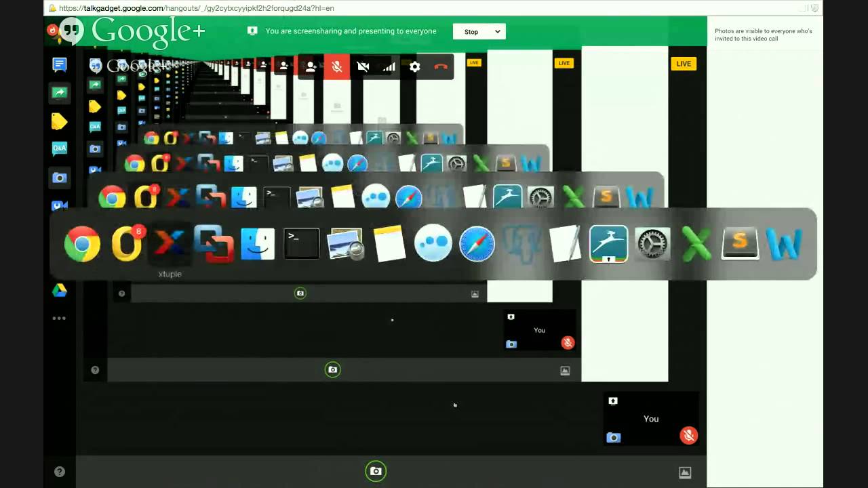Select the second-largest nested 'You' thumbnail

540,330
